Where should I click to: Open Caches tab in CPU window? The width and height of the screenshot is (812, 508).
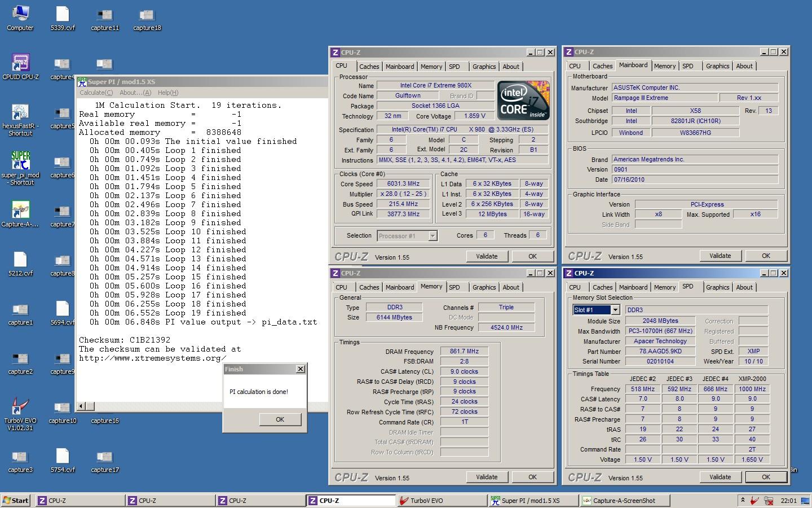point(369,67)
